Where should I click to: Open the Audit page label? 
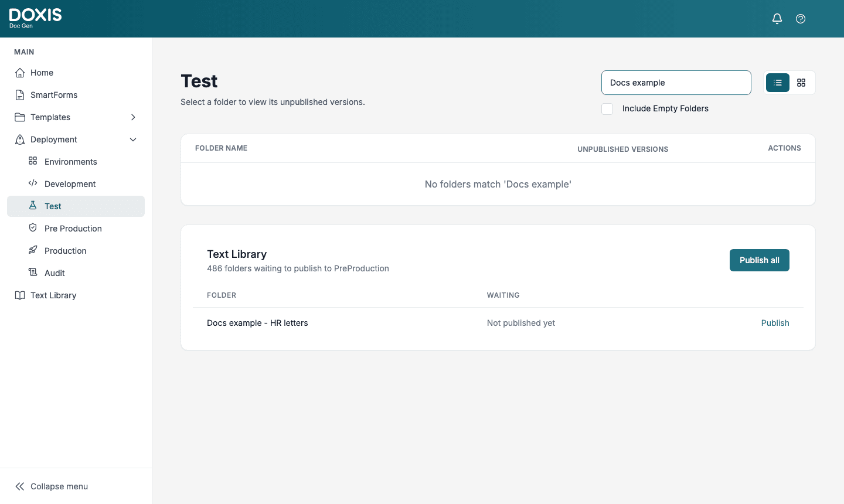coord(55,273)
